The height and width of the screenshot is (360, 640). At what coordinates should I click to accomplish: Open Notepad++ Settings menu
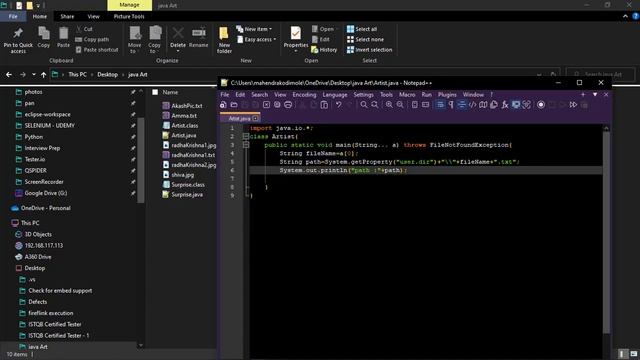pyautogui.click(x=363, y=95)
